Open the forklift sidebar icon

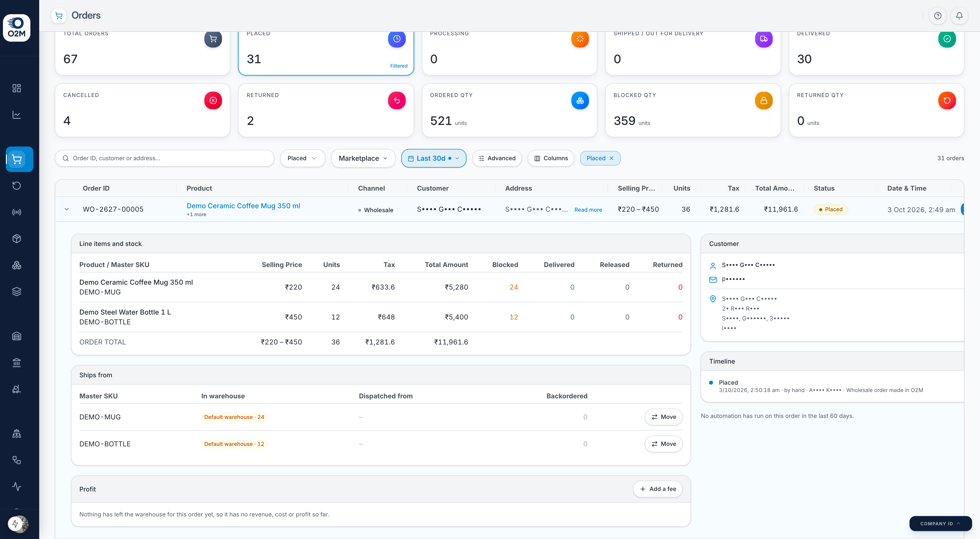click(x=17, y=389)
